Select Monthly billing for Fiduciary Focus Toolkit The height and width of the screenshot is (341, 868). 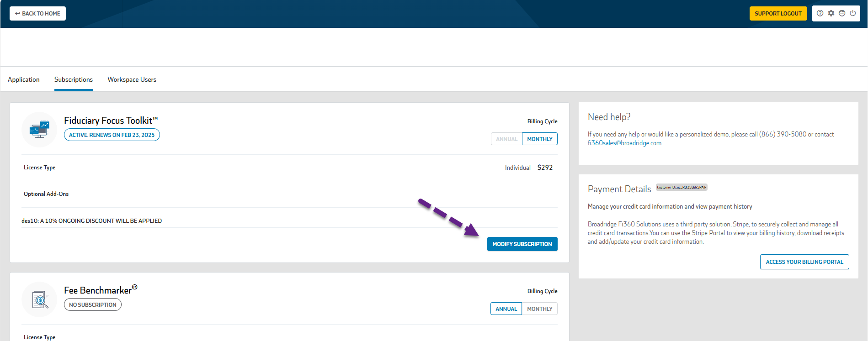point(539,139)
